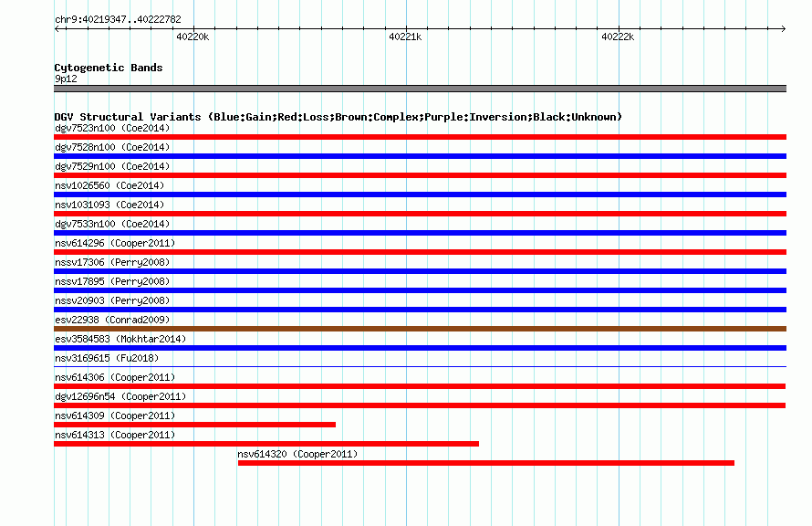The image size is (812, 526).
Task: Open variant esv22938 (Conrad2009) label
Action: coord(112,320)
